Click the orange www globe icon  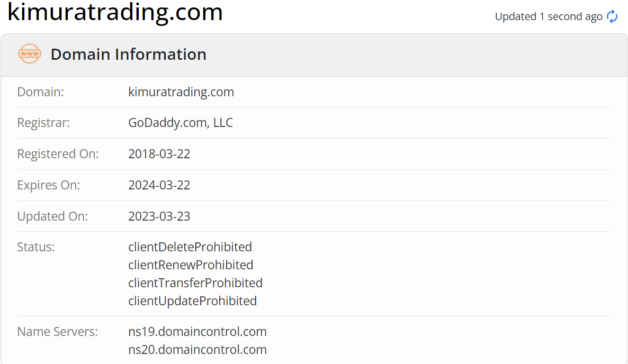30,53
